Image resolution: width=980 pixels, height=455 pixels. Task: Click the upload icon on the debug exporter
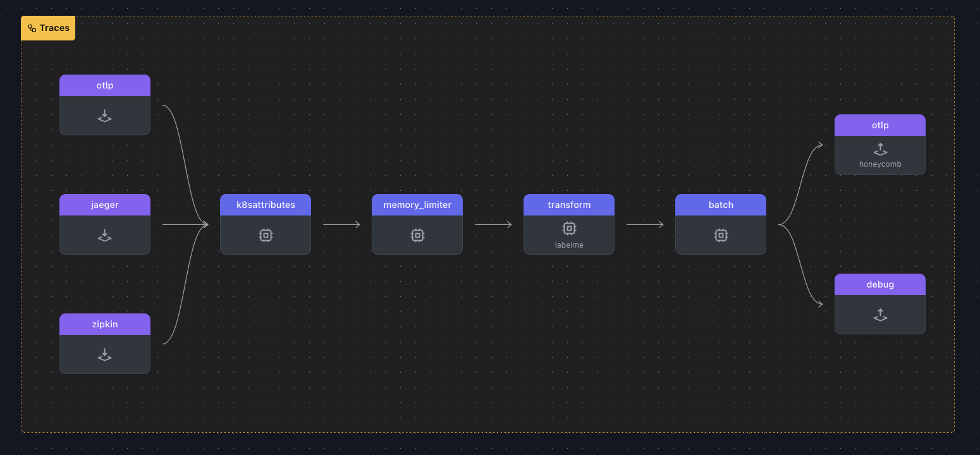879,315
